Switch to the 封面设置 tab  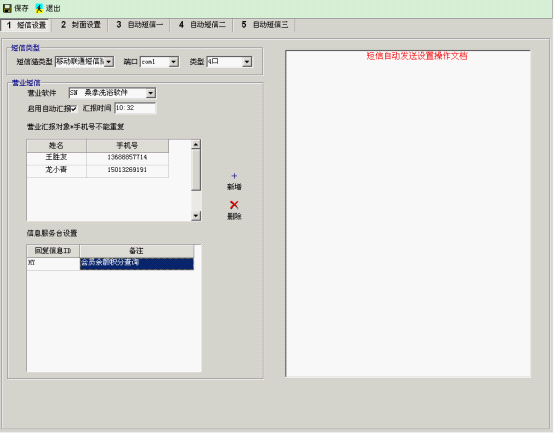point(81,25)
